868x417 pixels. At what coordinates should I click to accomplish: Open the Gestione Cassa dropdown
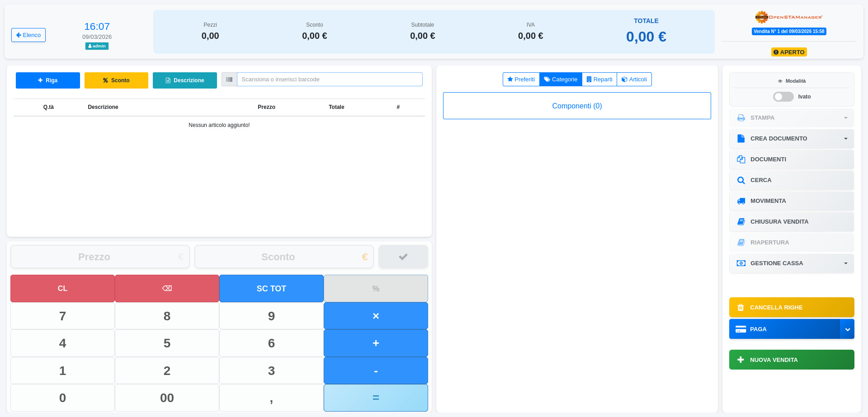point(845,263)
